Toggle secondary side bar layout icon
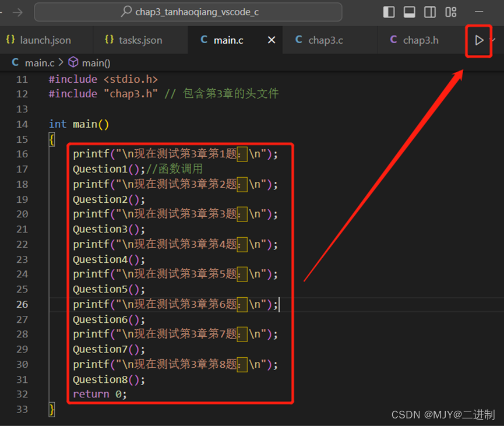This screenshot has width=504, height=426. pyautogui.click(x=430, y=12)
